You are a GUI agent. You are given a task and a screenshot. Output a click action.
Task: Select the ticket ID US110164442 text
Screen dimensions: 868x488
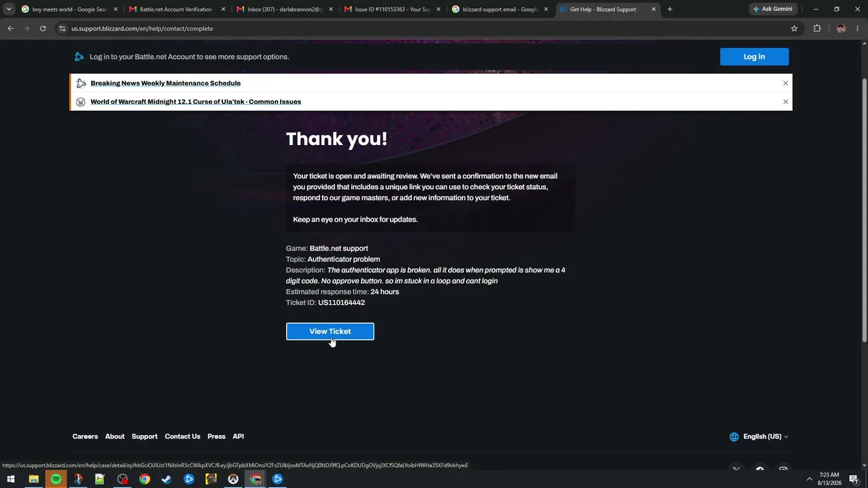(342, 302)
